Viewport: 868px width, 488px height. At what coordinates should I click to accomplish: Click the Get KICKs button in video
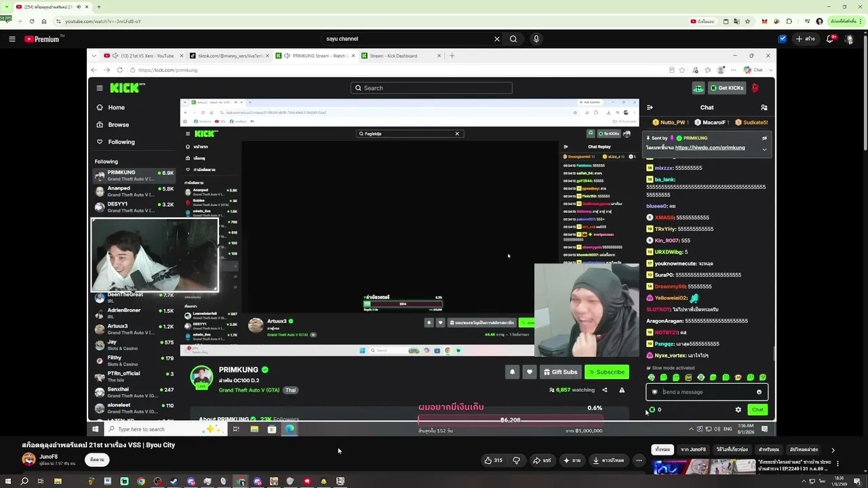point(727,88)
